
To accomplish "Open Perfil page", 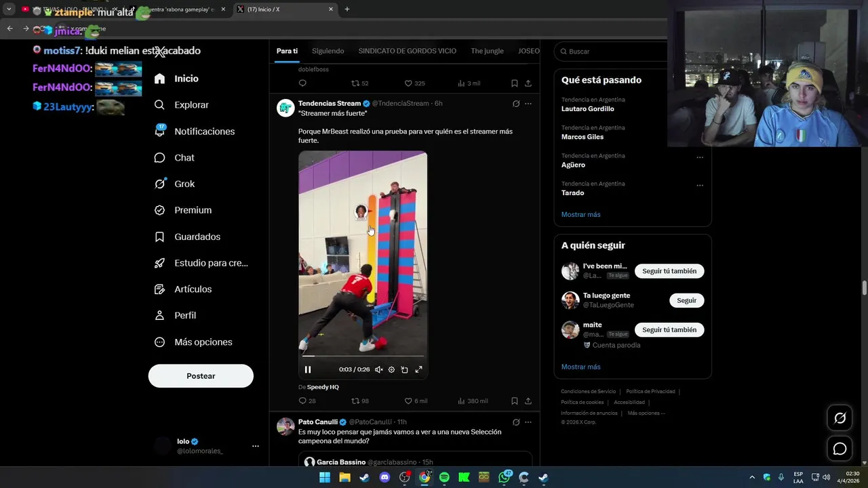I will pyautogui.click(x=175, y=315).
